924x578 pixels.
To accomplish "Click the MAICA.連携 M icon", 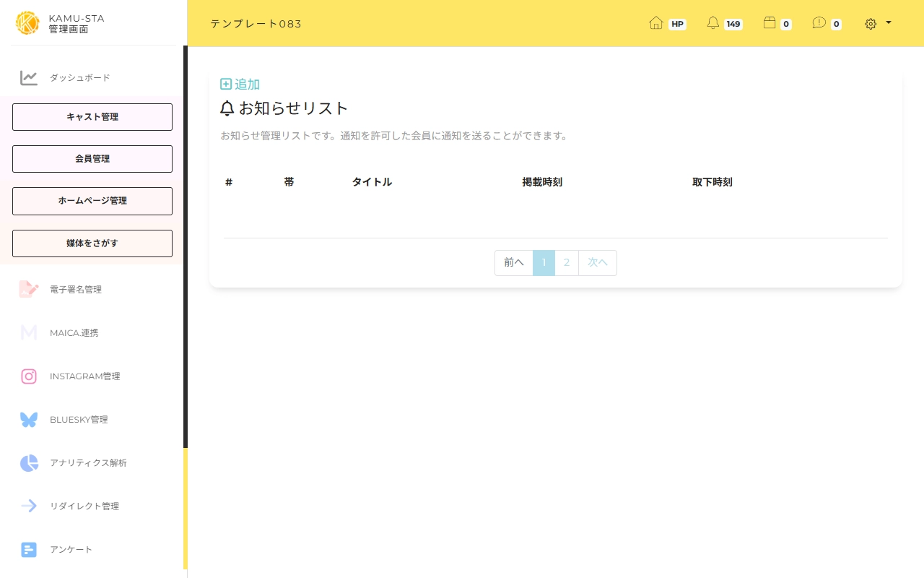I will point(29,332).
